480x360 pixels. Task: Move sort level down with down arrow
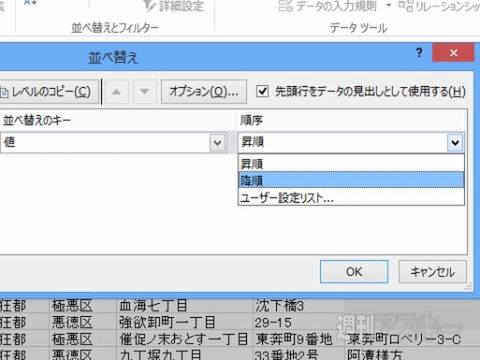tap(144, 92)
